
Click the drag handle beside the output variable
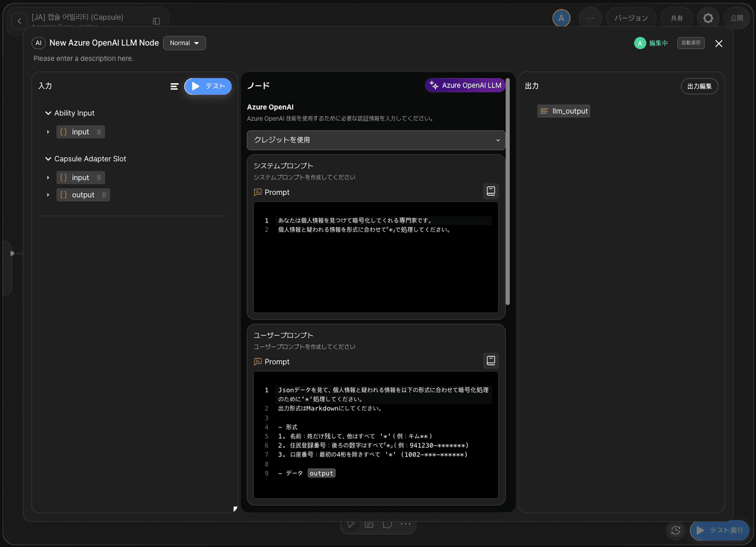coord(104,195)
